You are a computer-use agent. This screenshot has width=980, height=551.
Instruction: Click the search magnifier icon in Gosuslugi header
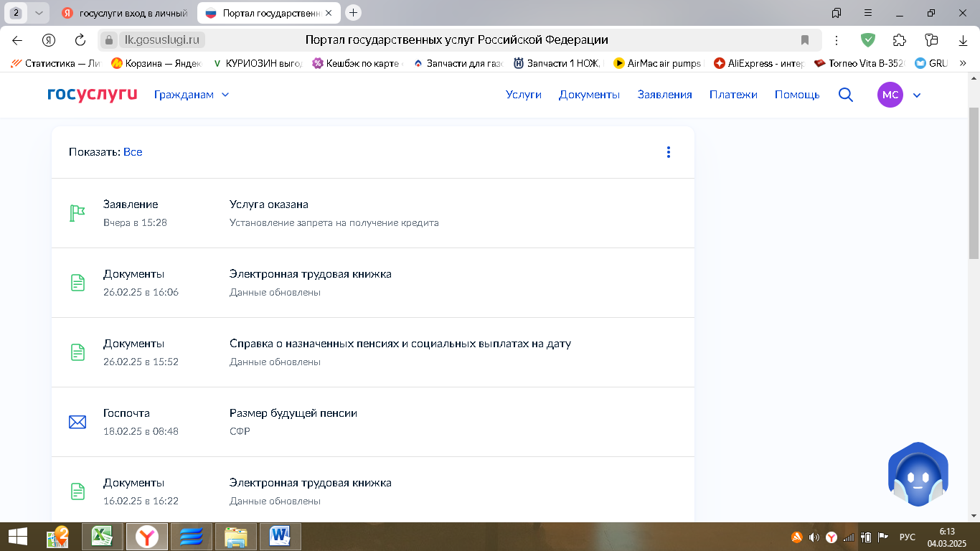(x=846, y=95)
